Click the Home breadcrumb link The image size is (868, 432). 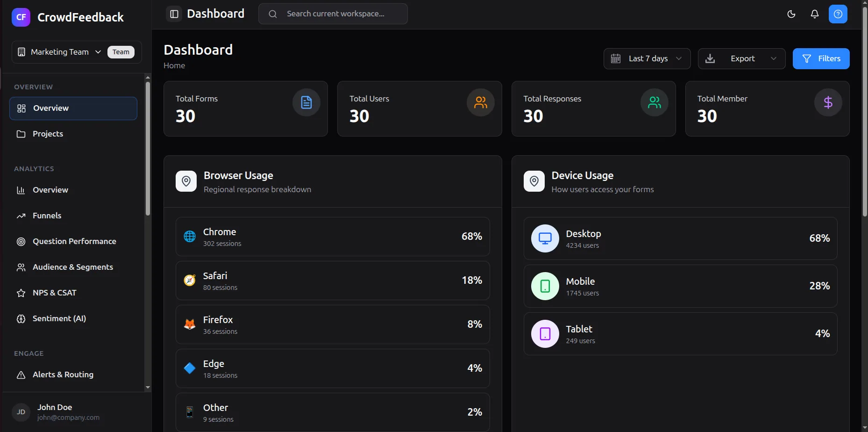[x=174, y=65]
